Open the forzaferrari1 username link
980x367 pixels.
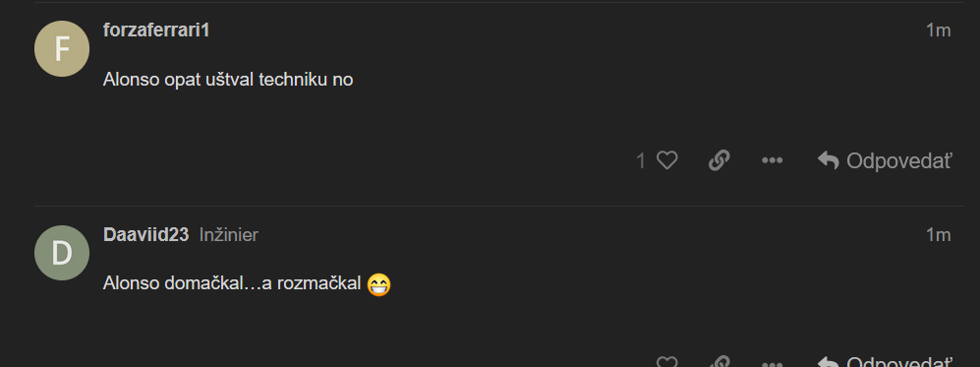pos(156,31)
